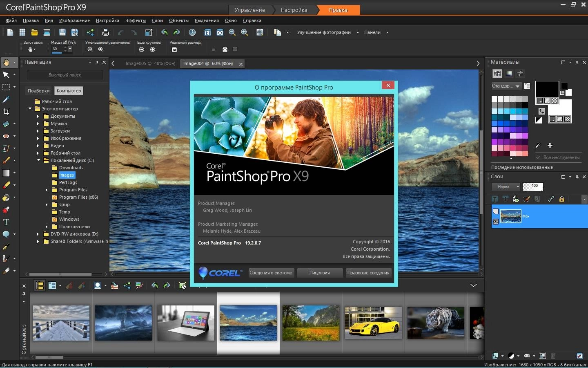Viewport: 588px width, 368px height.
Task: Select the Dropper tool in tools sidebar
Action: pos(6,99)
